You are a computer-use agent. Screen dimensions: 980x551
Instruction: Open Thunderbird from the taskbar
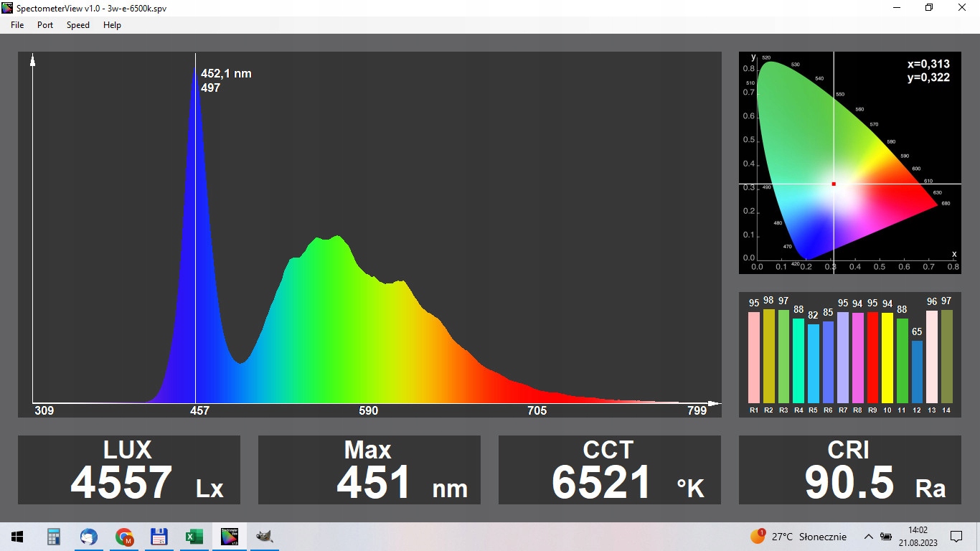click(x=88, y=537)
